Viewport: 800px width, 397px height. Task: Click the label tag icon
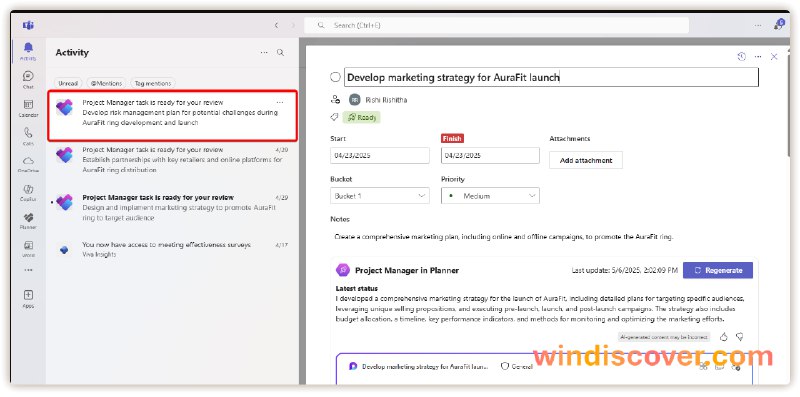coord(335,117)
